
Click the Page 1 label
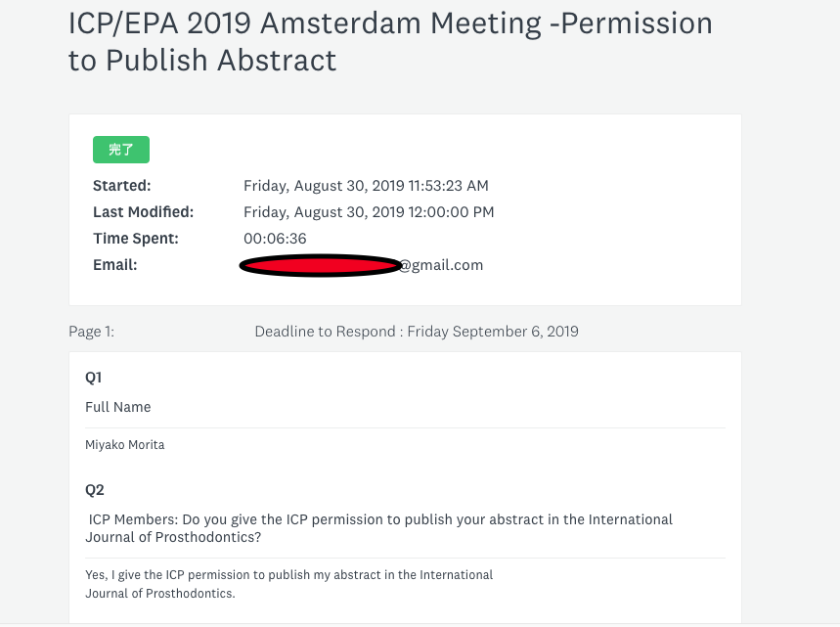click(x=91, y=332)
